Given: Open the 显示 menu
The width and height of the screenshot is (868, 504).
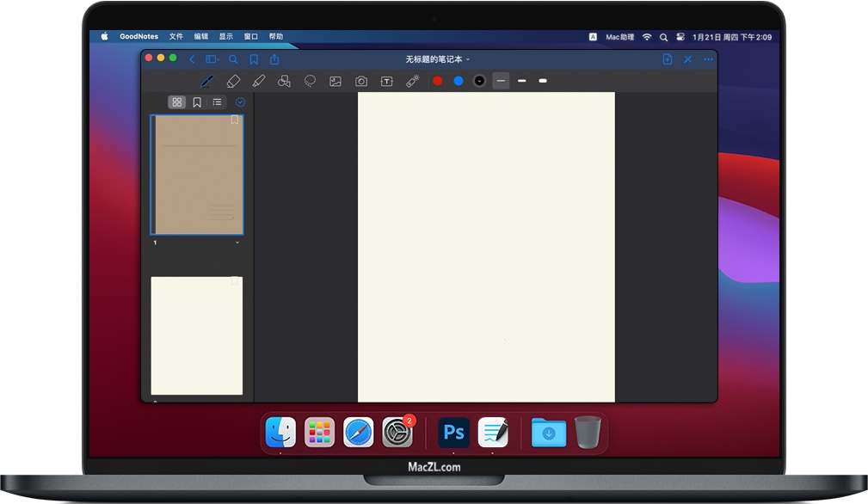Looking at the screenshot, I should [226, 37].
